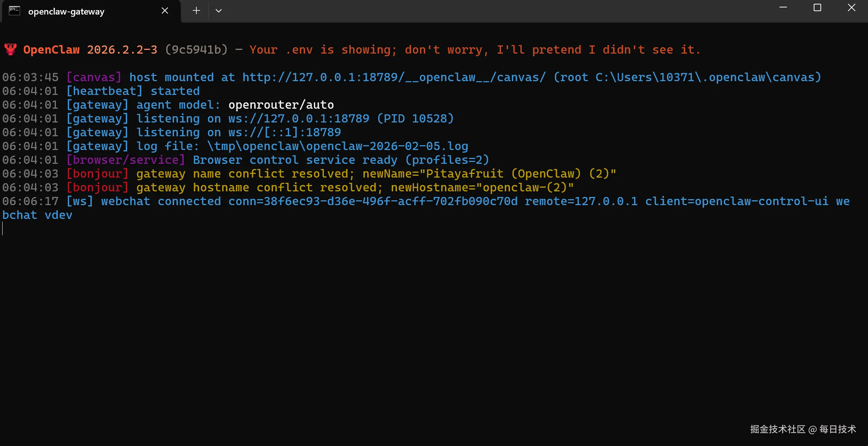Click the [heartbeat] started log line
The image size is (868, 446).
[x=133, y=91]
